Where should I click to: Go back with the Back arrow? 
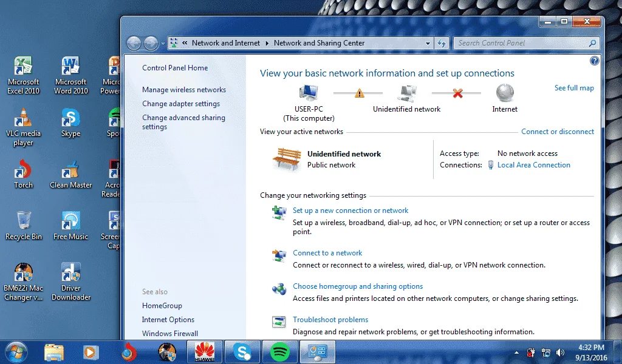coord(134,43)
